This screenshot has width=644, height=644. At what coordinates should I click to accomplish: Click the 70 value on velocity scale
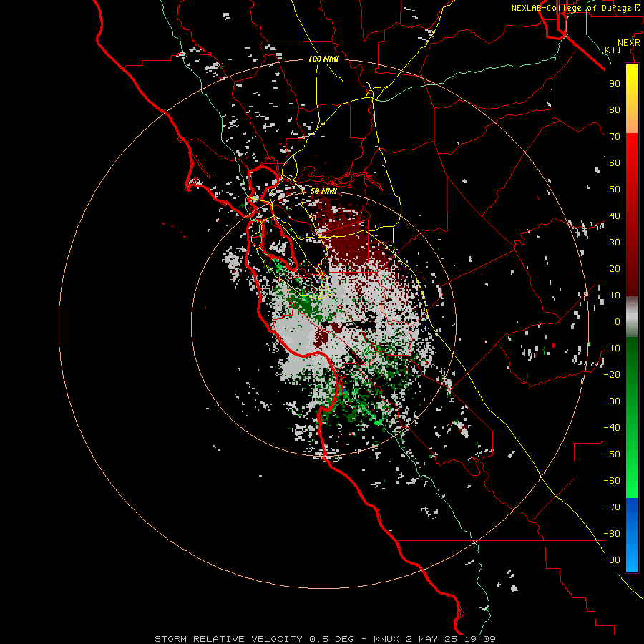[x=615, y=137]
